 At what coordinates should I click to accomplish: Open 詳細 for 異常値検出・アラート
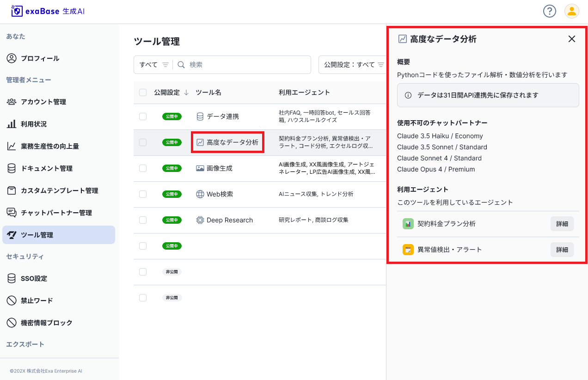(562, 250)
